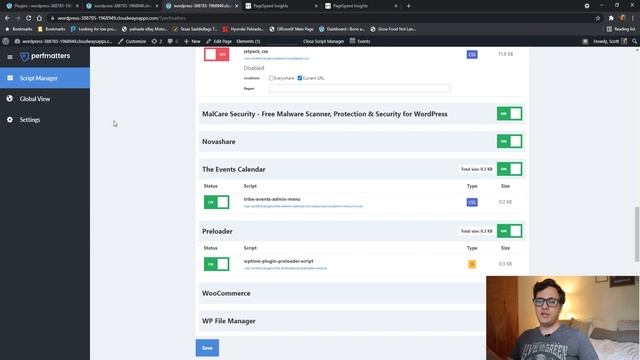The width and height of the screenshot is (640, 360).
Task: Open the Settings sidebar item
Action: tap(45, 120)
